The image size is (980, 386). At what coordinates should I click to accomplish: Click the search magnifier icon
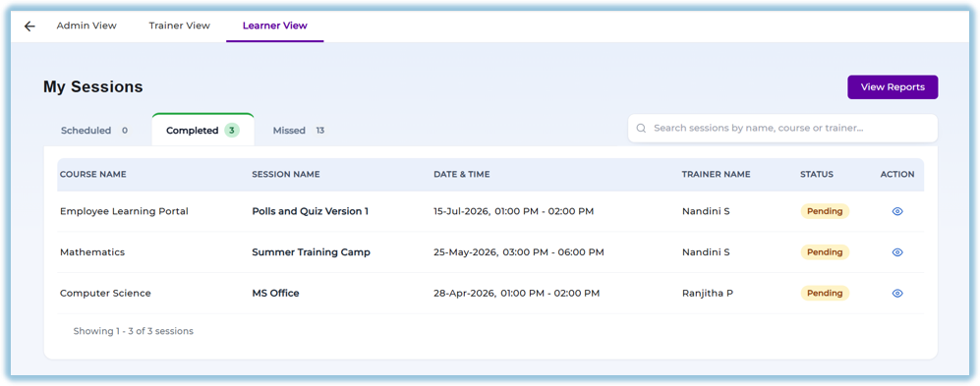pyautogui.click(x=641, y=128)
